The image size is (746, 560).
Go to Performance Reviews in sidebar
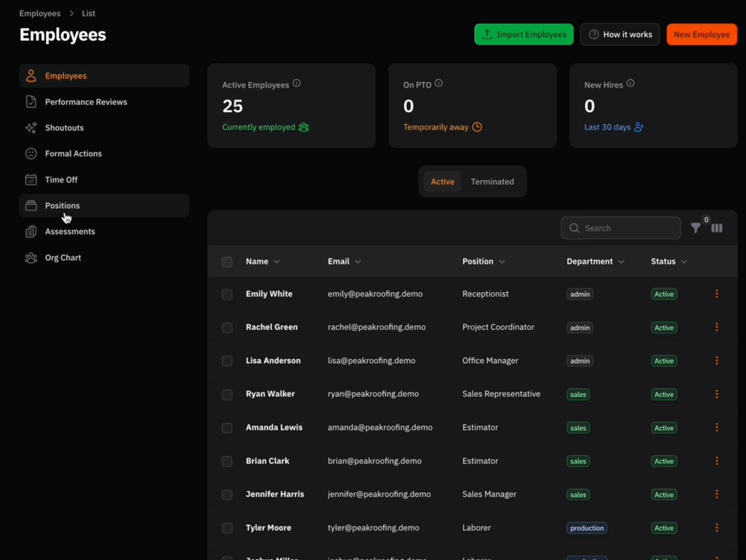point(86,102)
